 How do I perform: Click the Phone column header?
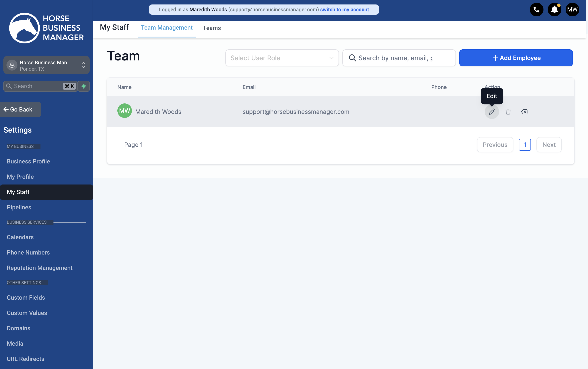pos(439,87)
